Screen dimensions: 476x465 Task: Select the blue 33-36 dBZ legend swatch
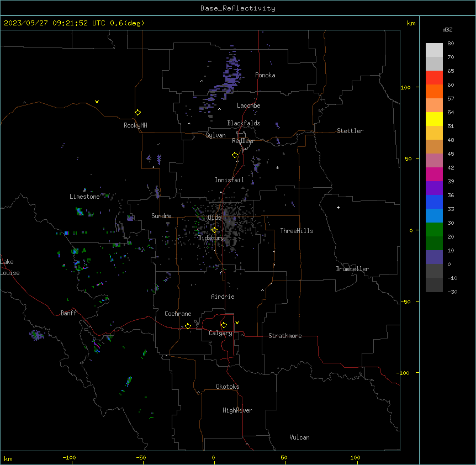[x=434, y=202]
